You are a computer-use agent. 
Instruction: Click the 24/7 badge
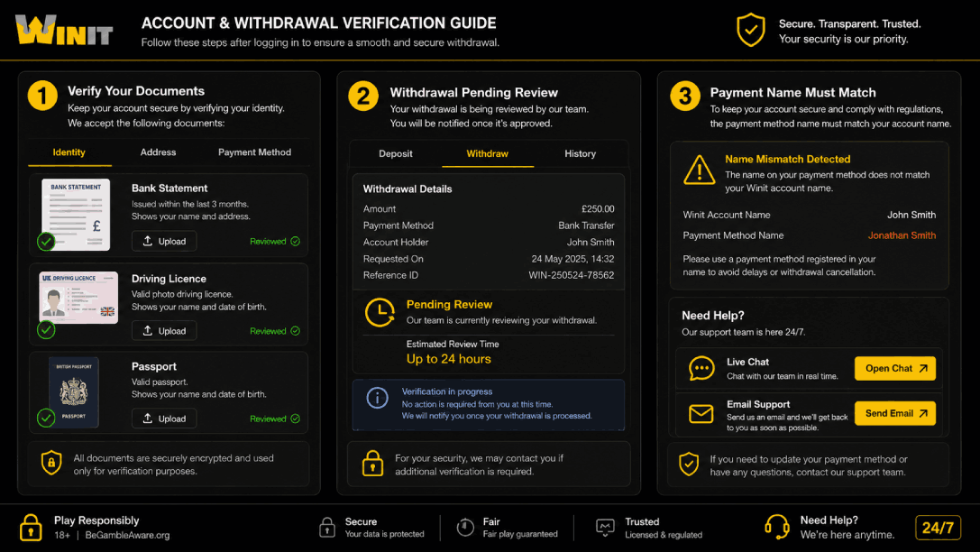coord(938,528)
